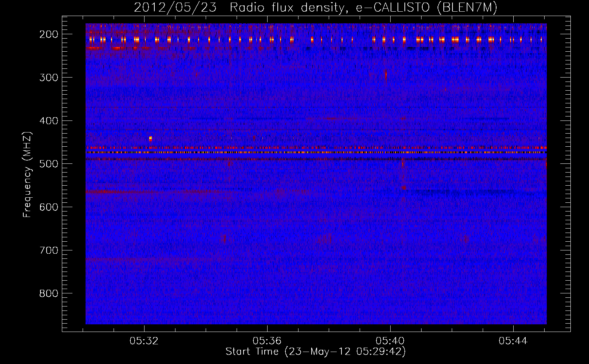Image resolution: width=589 pixels, height=364 pixels.
Task: Click the 200 frequency tick label
Action: pyautogui.click(x=49, y=34)
